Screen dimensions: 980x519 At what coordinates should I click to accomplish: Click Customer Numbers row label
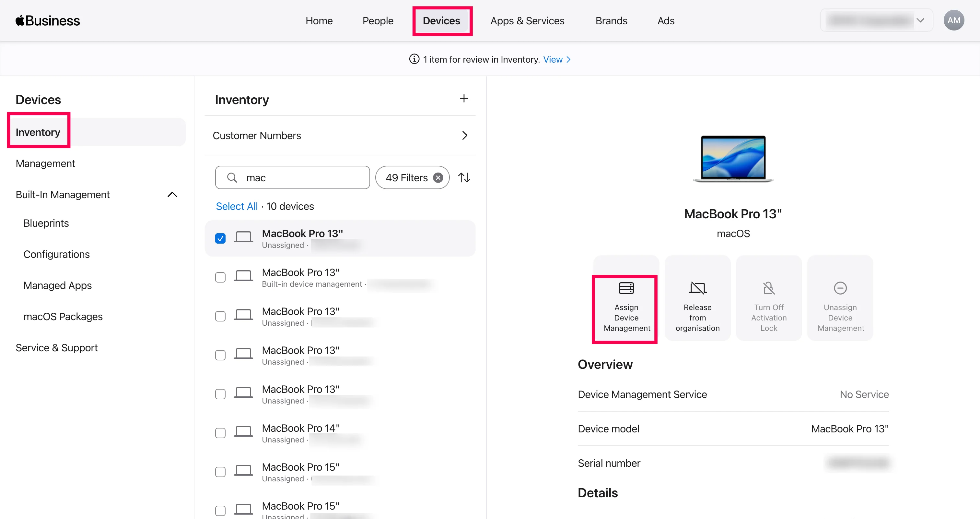tap(257, 136)
